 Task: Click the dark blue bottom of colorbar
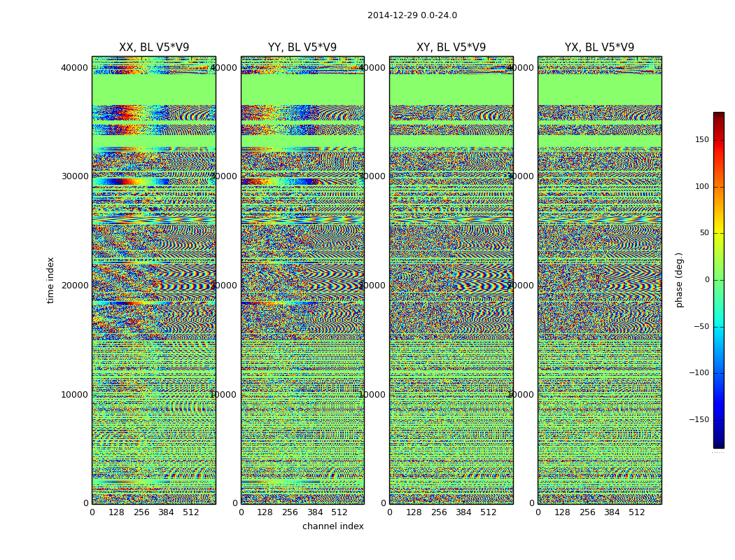(x=719, y=444)
